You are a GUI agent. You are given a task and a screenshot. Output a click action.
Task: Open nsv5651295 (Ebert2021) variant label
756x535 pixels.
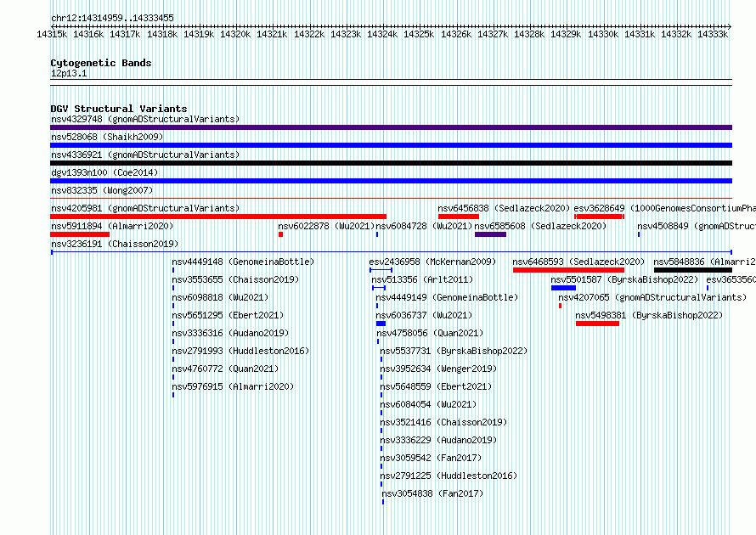tap(228, 315)
